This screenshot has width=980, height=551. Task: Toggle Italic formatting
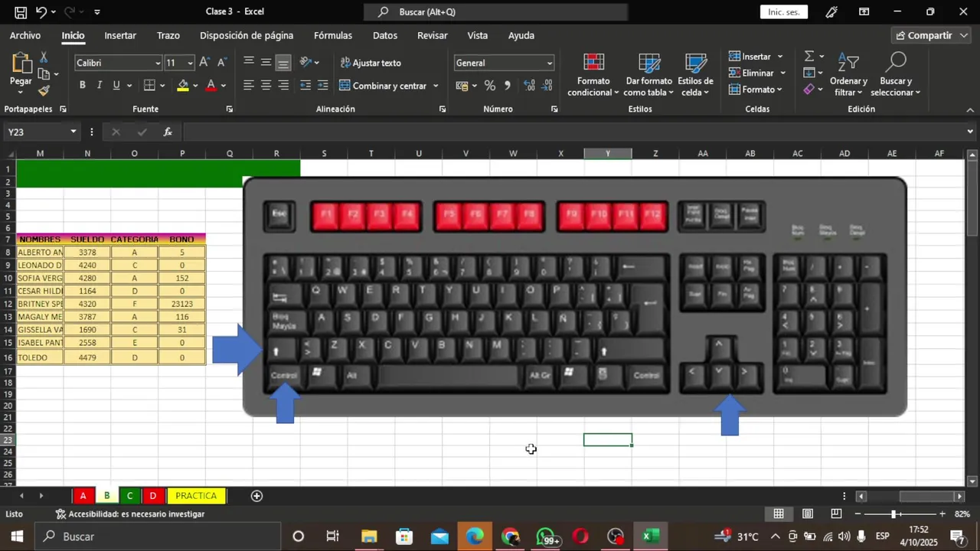pyautogui.click(x=99, y=86)
